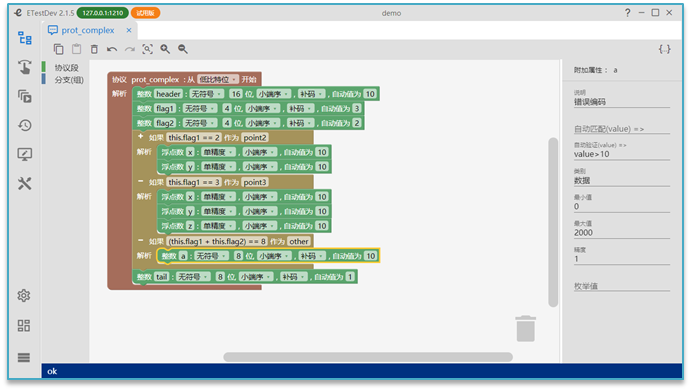Image resolution: width=691 pixels, height=391 pixels.
Task: Click the undo arrow icon
Action: click(x=112, y=49)
